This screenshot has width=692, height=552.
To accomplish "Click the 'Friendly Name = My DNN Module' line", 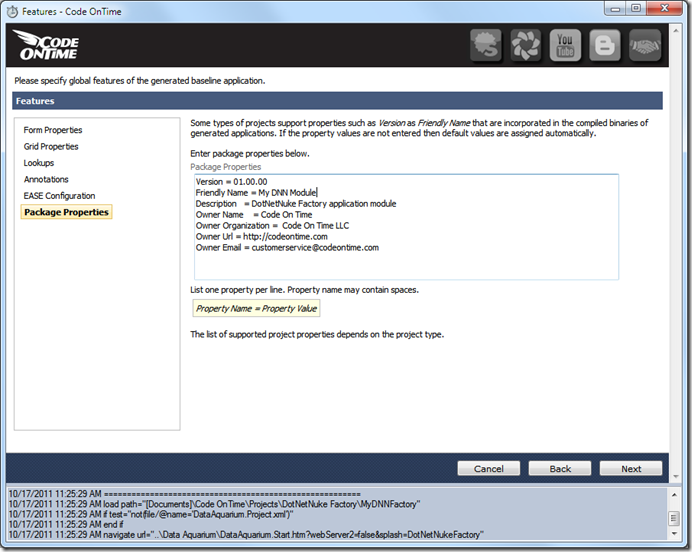I will [x=256, y=193].
